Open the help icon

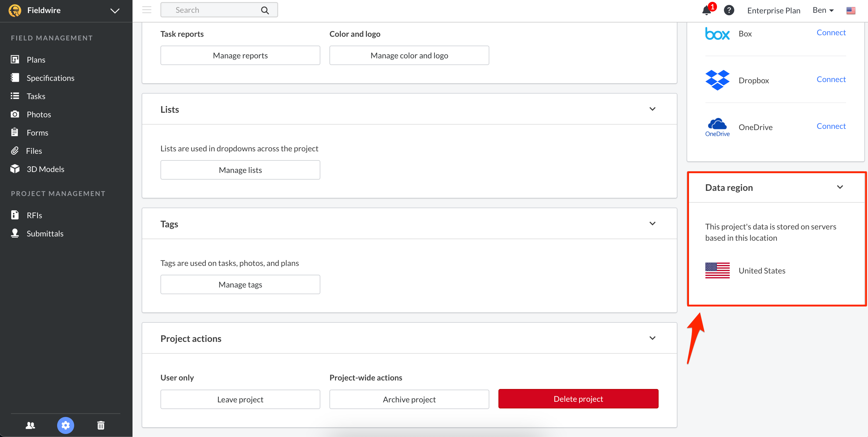(729, 10)
